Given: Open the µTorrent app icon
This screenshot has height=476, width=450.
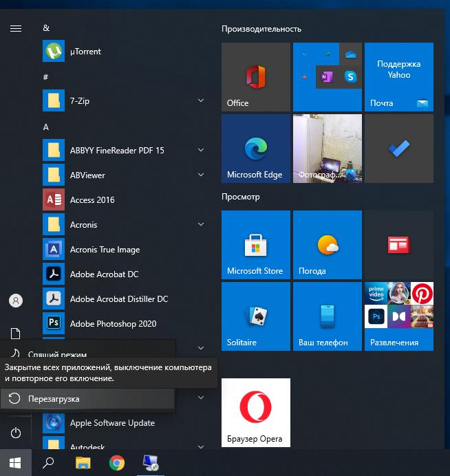Looking at the screenshot, I should click(54, 52).
